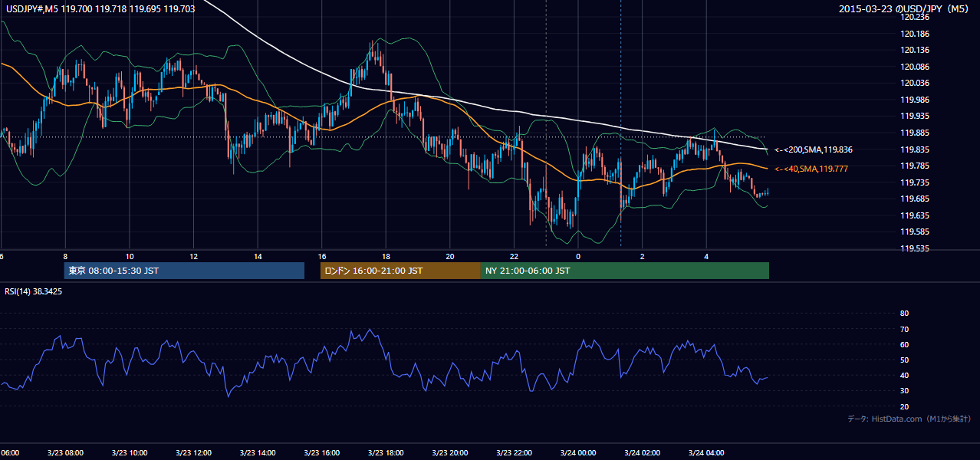Click price axis value 119.885
Viewport: 980px width, 460px height.
point(916,133)
